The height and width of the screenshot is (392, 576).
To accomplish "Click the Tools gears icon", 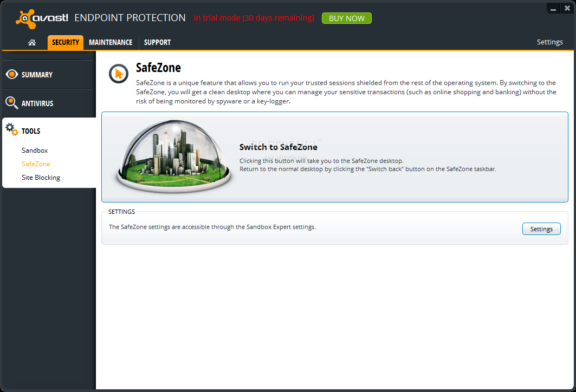I will [12, 129].
